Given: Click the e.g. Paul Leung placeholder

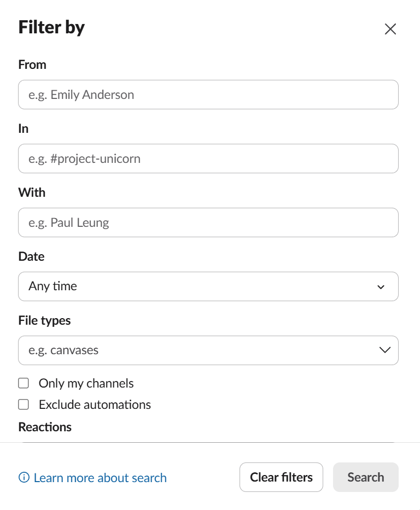Looking at the screenshot, I should point(68,222).
